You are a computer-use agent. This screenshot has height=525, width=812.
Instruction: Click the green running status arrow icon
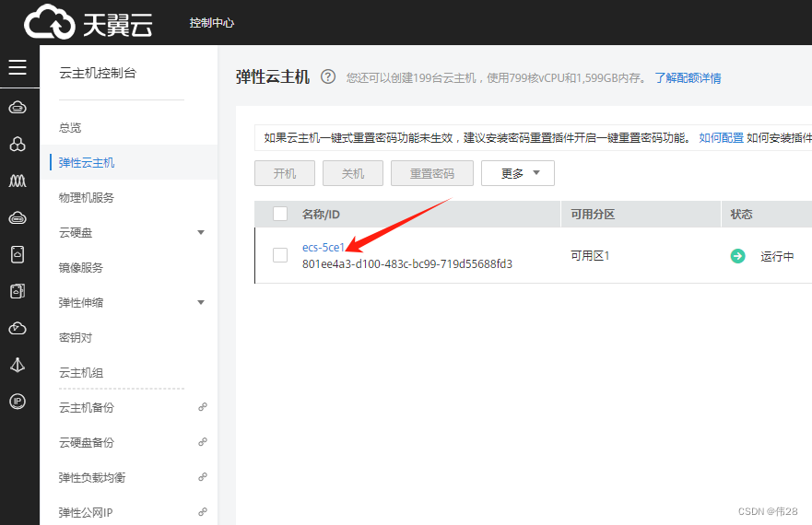tap(737, 256)
